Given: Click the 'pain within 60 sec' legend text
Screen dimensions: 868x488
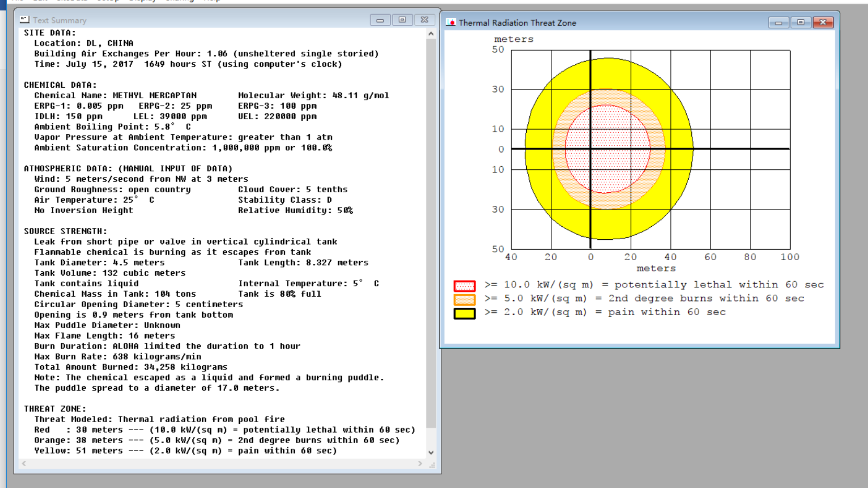Looking at the screenshot, I should click(667, 312).
